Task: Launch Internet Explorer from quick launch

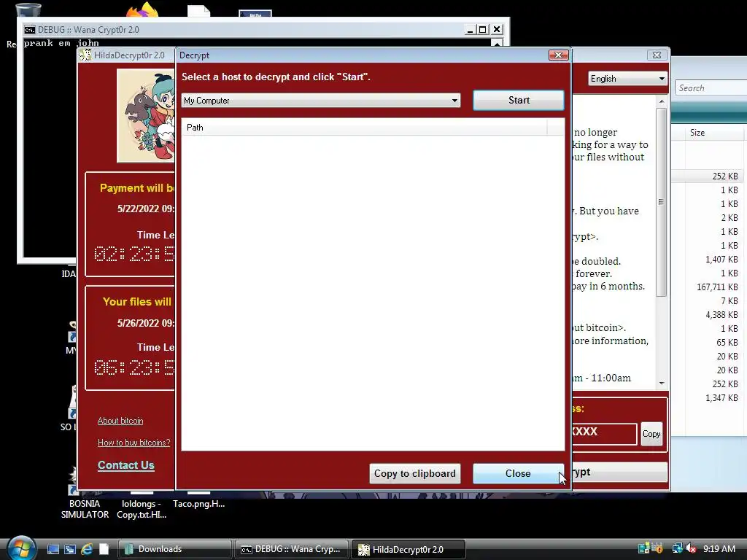Action: [x=87, y=549]
